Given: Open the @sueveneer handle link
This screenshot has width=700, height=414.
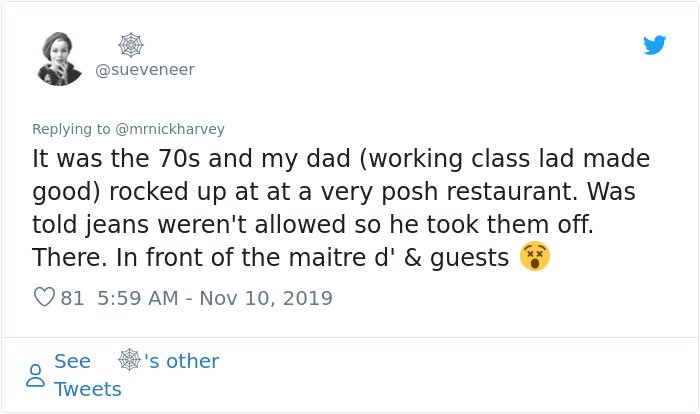Looking at the screenshot, I should coord(145,70).
